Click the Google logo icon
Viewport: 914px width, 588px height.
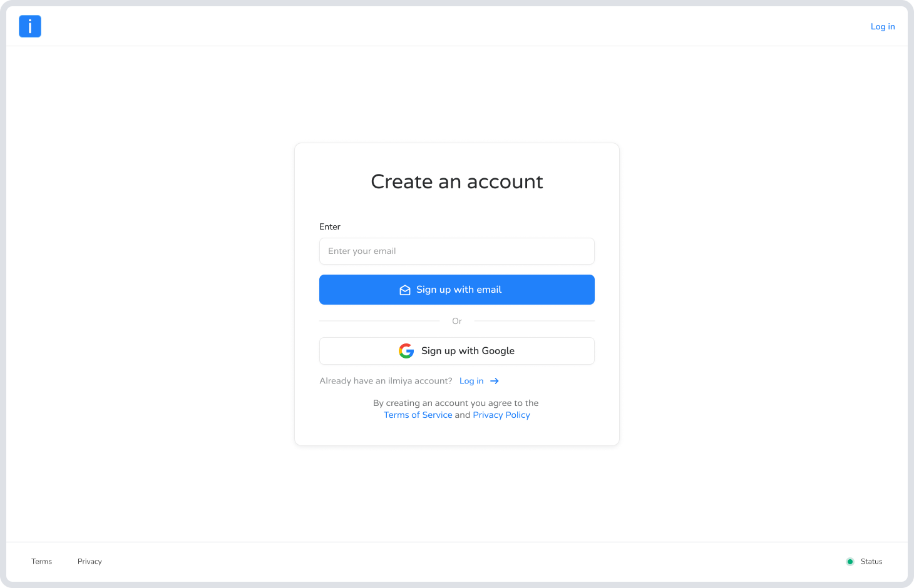[406, 351]
